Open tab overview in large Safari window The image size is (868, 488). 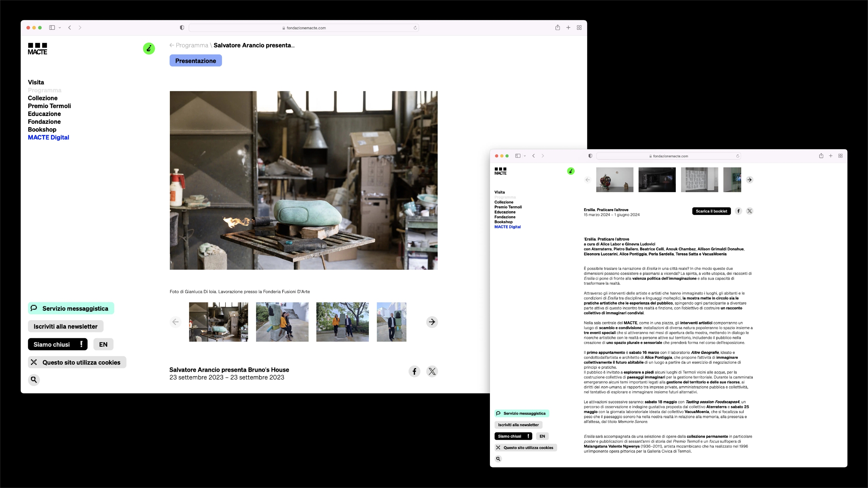pyautogui.click(x=579, y=28)
